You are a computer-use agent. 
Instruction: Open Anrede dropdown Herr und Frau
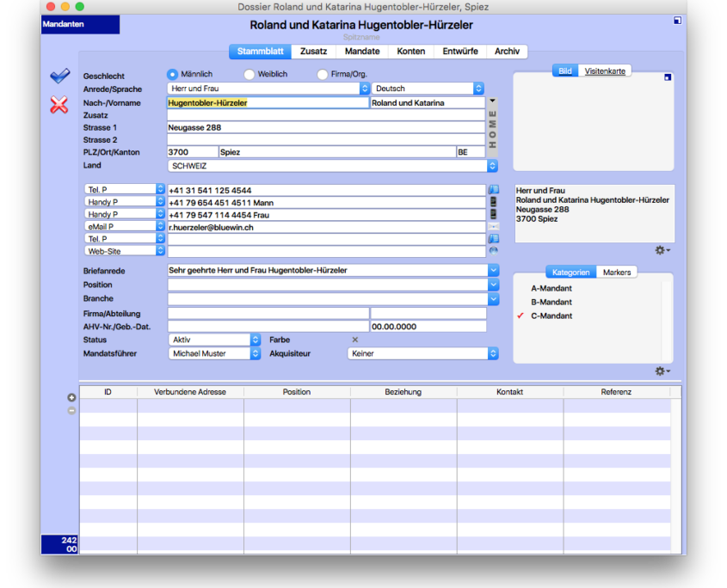(268, 88)
